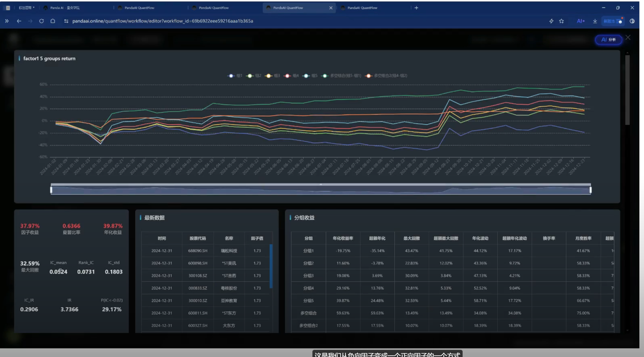Hide the 多空组合(组5-组1) legend series

[342, 75]
